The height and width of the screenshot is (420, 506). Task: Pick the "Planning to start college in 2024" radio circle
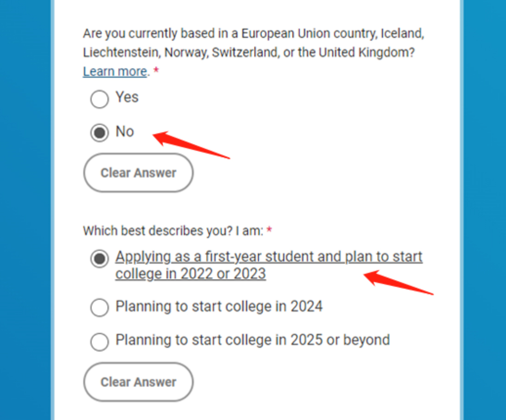[99, 308]
